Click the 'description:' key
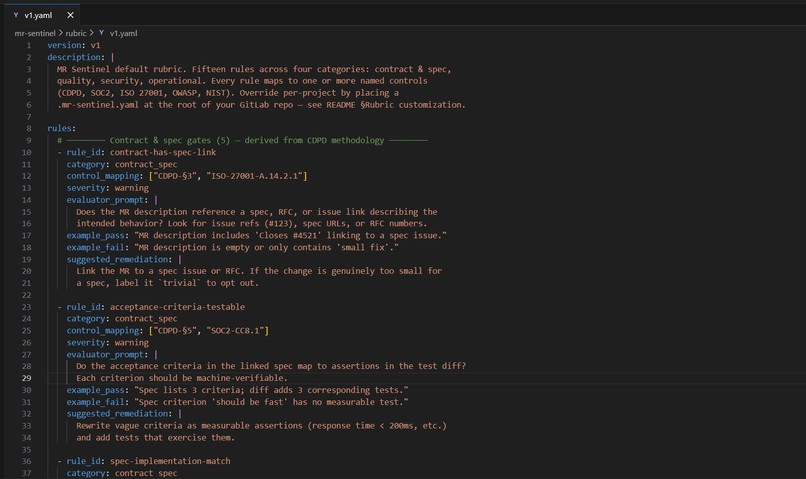806x479 pixels. 76,57
